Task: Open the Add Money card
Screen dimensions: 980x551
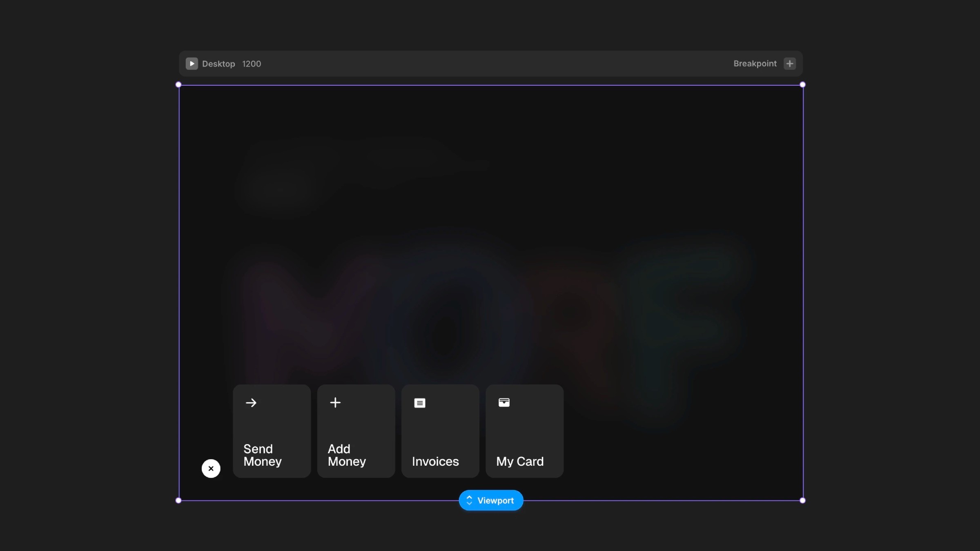Action: tap(356, 431)
